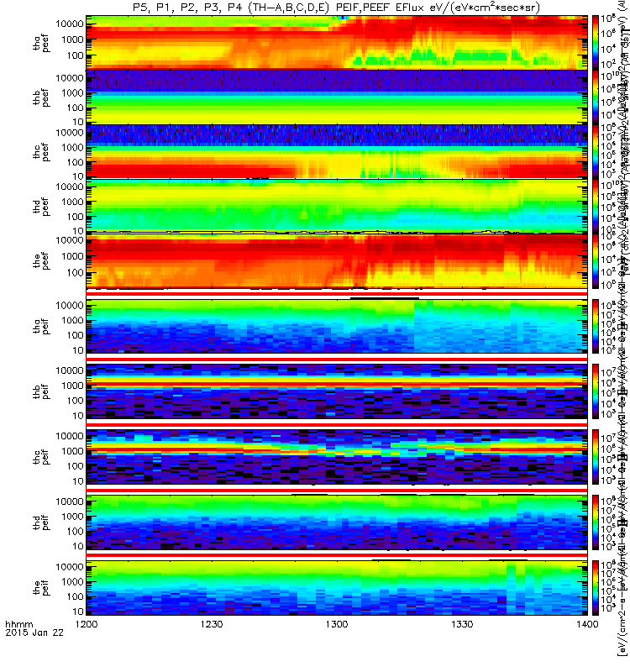Click inside the thb peif spectrogram panel
This screenshot has width=630, height=672.
[x=337, y=391]
